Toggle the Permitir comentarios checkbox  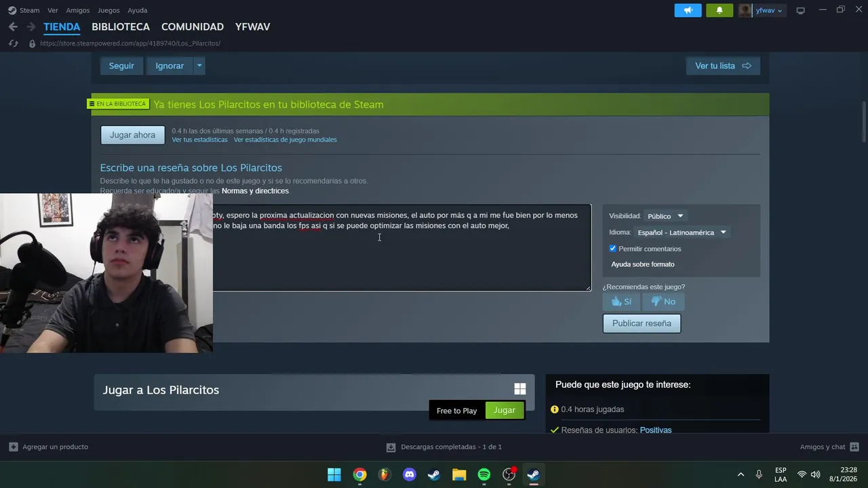(612, 249)
